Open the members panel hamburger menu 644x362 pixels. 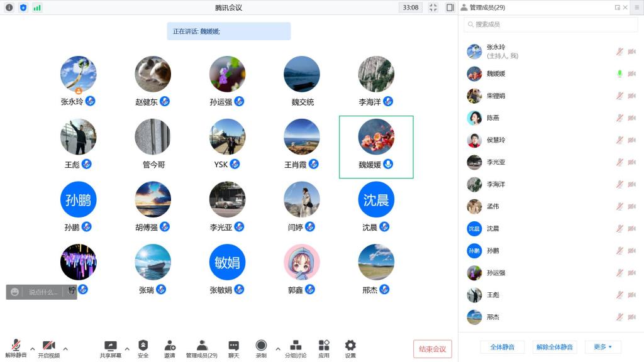(637, 8)
